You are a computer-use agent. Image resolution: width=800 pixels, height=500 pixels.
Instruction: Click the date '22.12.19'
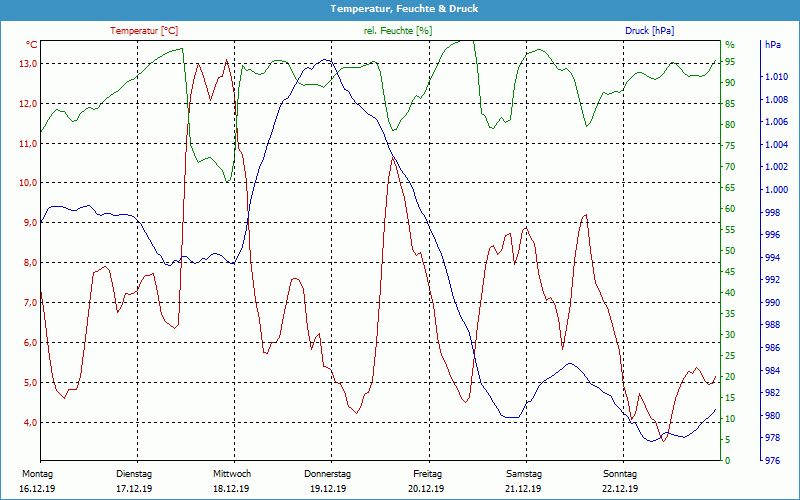[620, 489]
